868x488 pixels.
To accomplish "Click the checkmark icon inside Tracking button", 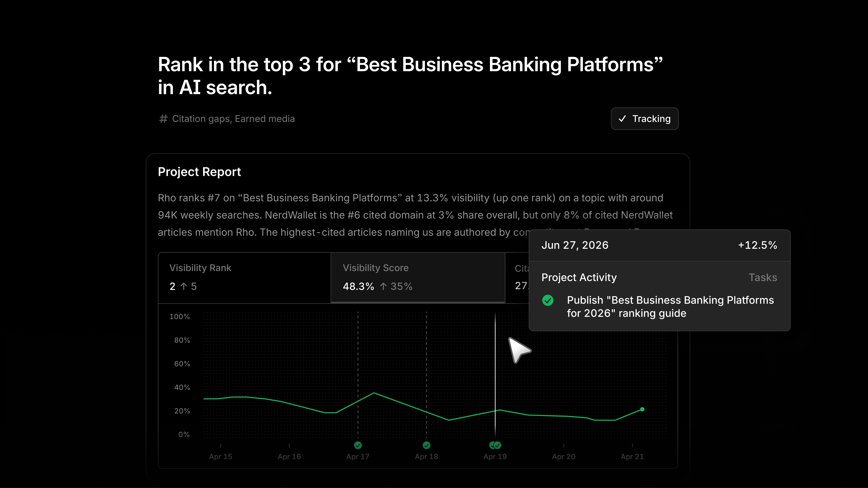I will tap(622, 119).
